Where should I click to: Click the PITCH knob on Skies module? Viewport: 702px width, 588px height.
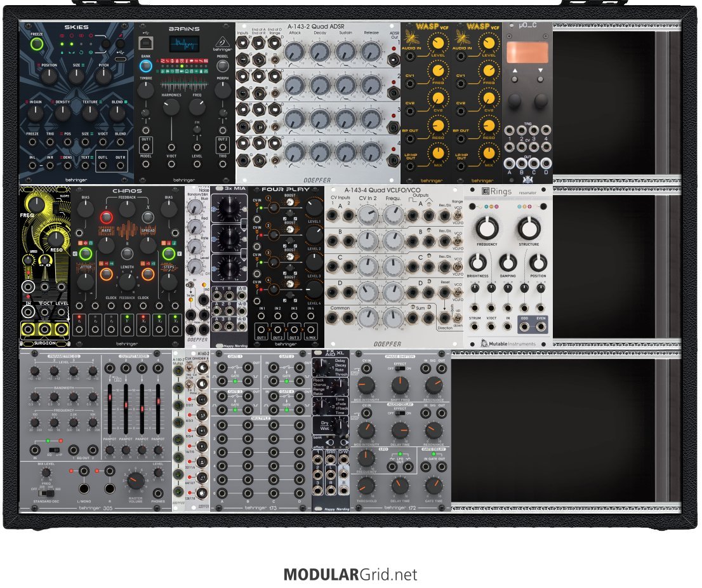103,77
